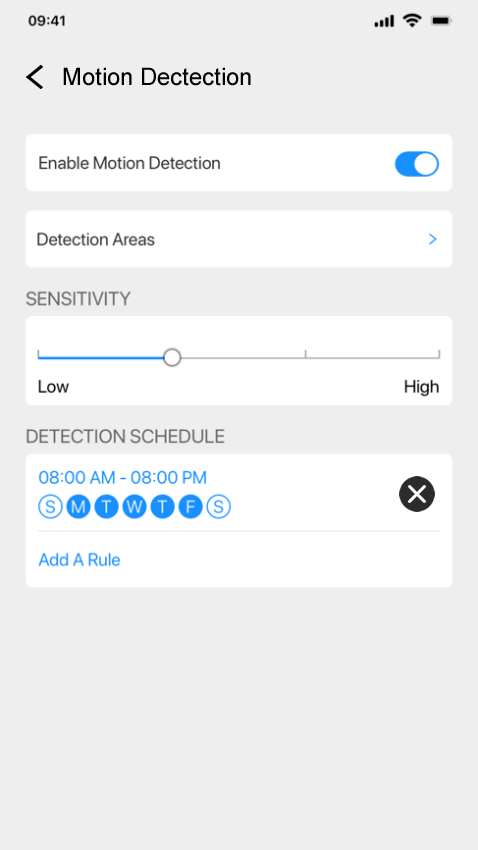This screenshot has width=478, height=850.
Task: Open Detection Areas via chevron arrow
Action: point(432,239)
